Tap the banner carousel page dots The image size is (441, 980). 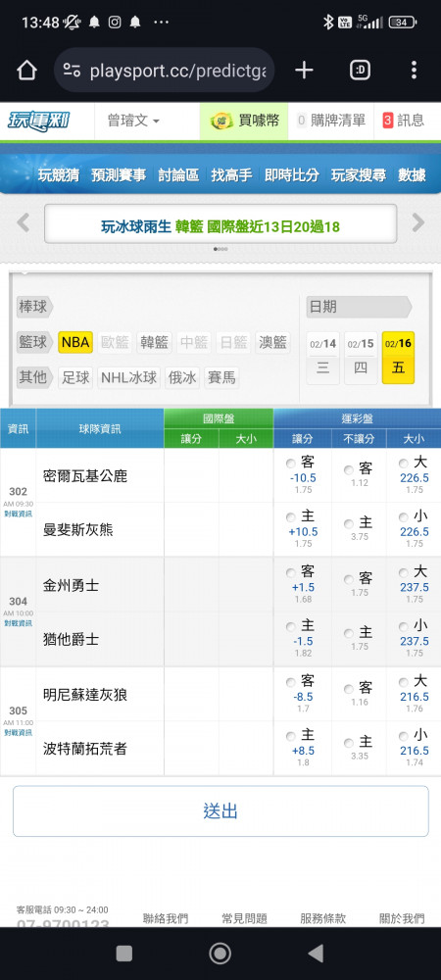[220, 249]
